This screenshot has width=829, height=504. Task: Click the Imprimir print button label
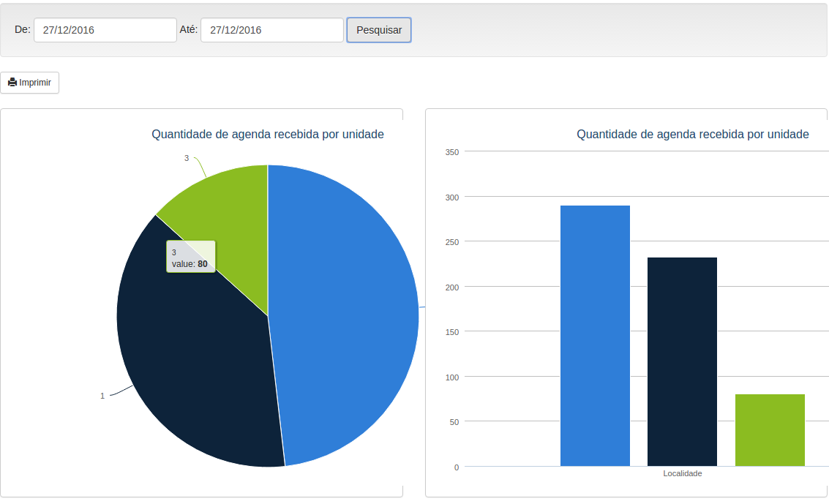(x=35, y=83)
